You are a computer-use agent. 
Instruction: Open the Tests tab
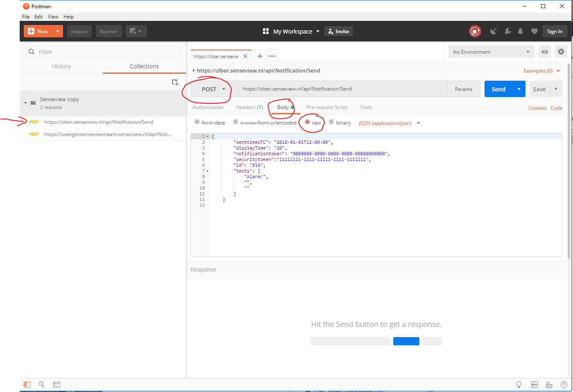coord(366,107)
